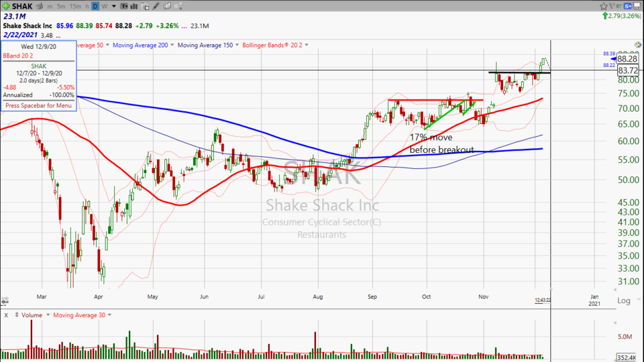Open the Moving Average 50 dropdown
The height and width of the screenshot is (362, 644).
tap(107, 45)
